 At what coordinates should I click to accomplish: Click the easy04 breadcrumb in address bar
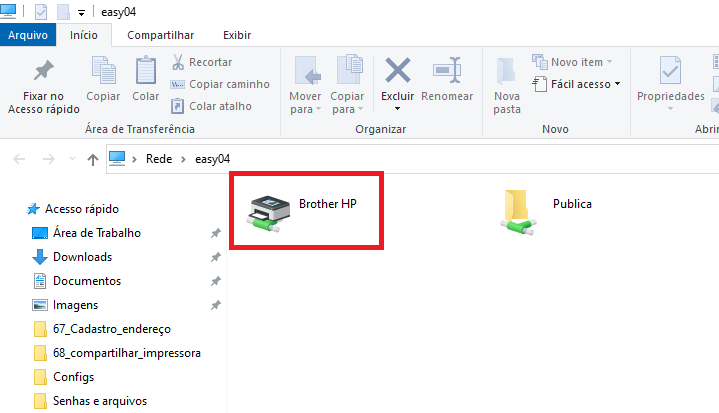tap(212, 159)
